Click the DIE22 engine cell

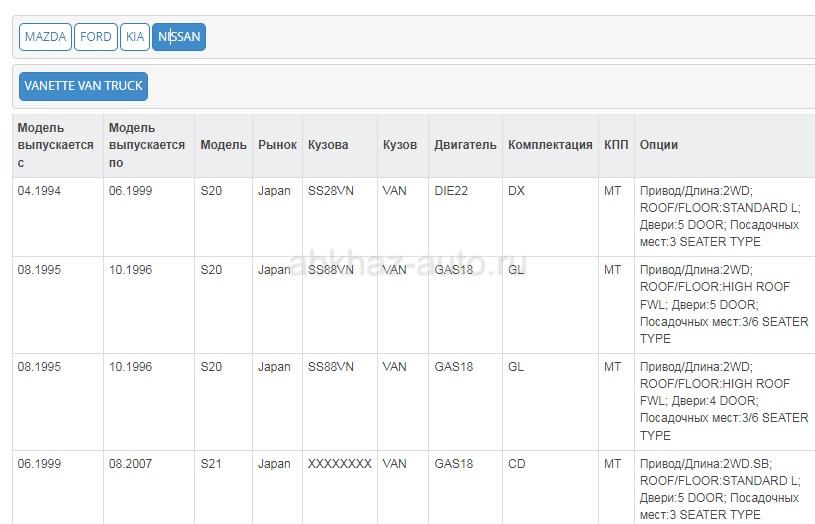pos(451,191)
